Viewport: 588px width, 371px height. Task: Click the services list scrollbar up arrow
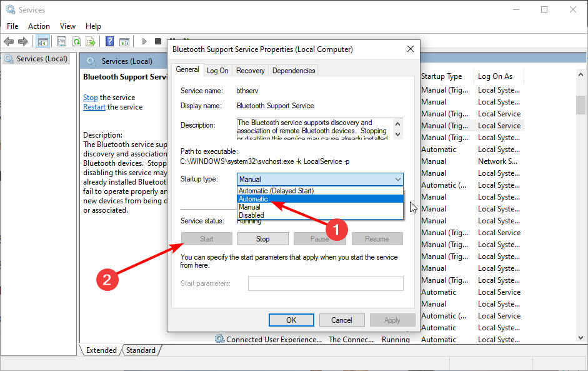click(x=581, y=74)
